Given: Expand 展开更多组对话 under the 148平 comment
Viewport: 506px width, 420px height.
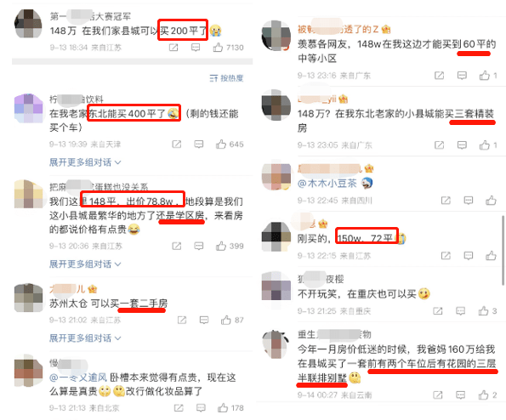Looking at the screenshot, I should 85,264.
